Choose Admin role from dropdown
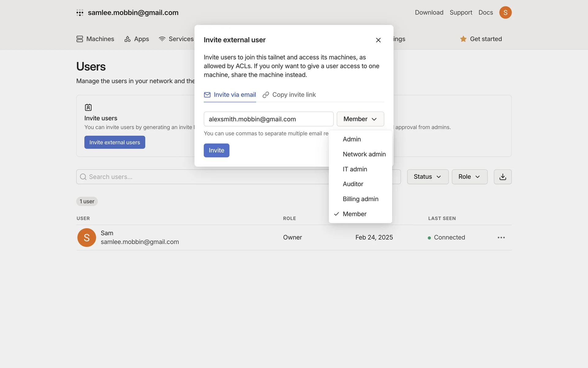 click(x=352, y=139)
